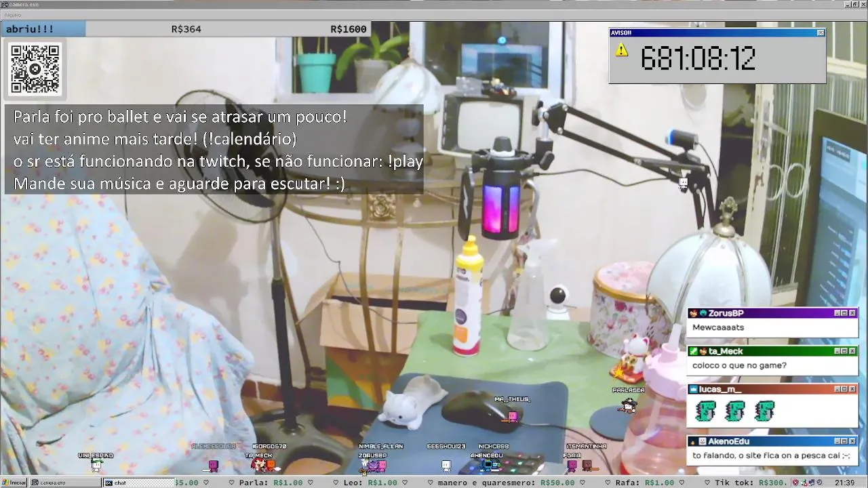
Task: Click the Iniciar start button
Action: [x=14, y=483]
